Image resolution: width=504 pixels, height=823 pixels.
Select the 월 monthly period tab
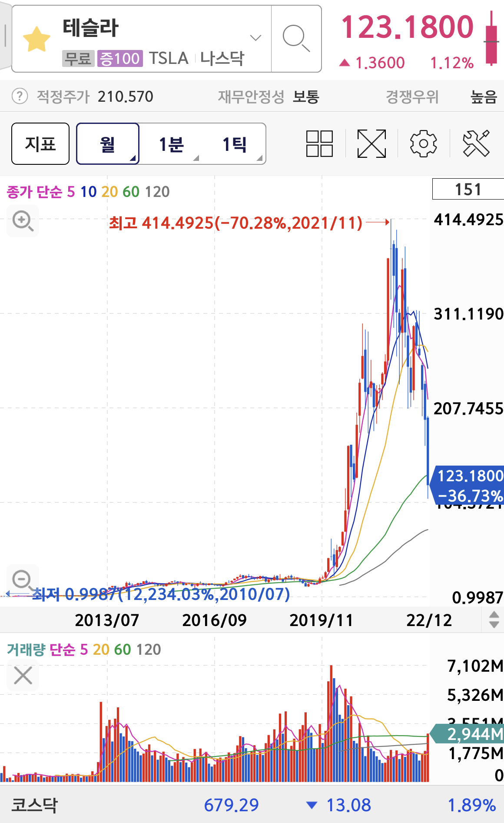[108, 143]
